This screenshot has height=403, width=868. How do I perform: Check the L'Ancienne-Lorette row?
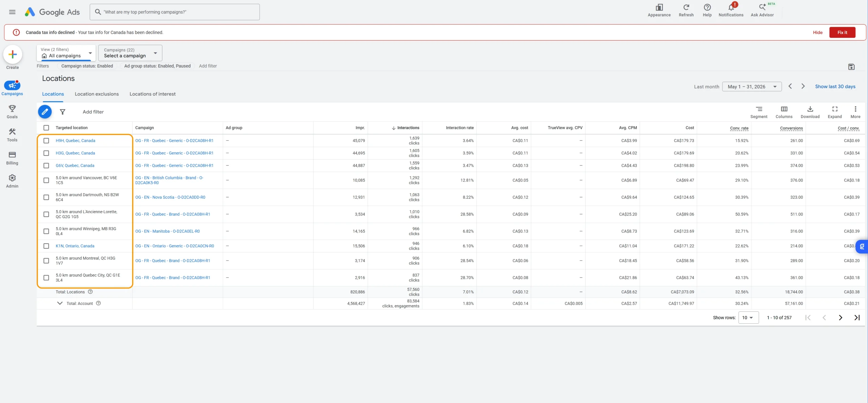point(46,214)
